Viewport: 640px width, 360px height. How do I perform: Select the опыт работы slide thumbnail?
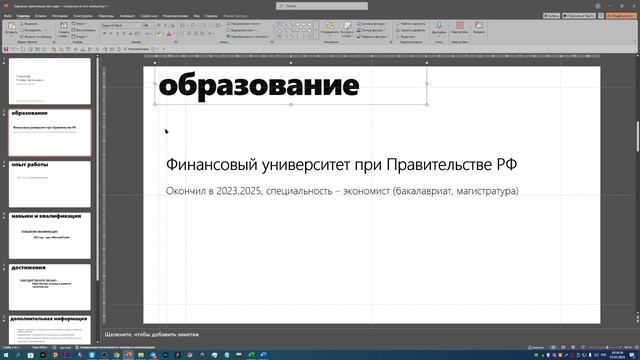click(50, 184)
